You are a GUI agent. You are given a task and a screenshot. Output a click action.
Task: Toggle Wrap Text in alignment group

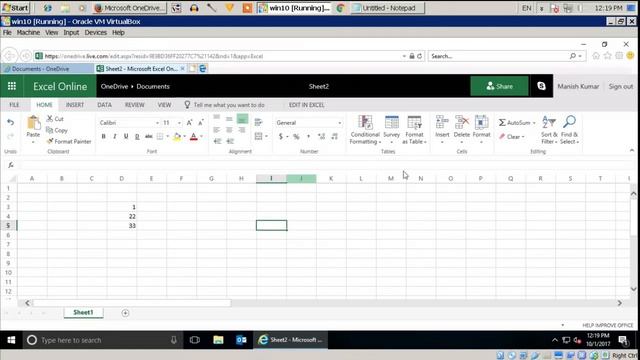click(x=258, y=122)
